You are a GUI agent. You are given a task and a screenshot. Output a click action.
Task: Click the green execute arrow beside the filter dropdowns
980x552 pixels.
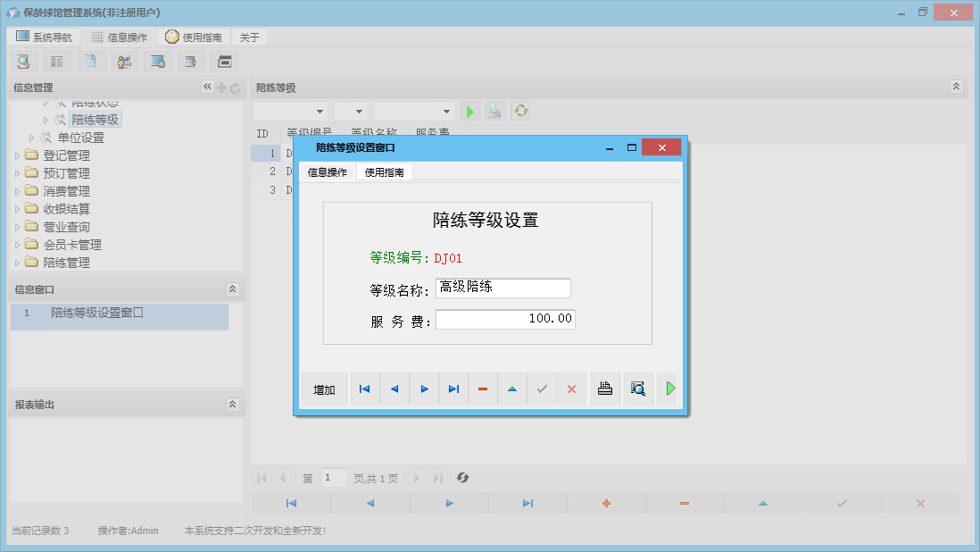click(470, 111)
